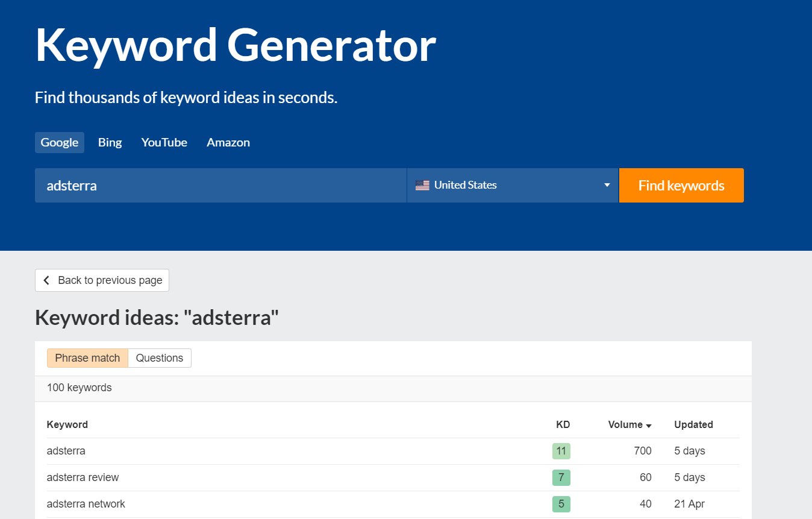Screen dimensions: 812x519
Task: Click the volume value 700
Action: coord(643,451)
